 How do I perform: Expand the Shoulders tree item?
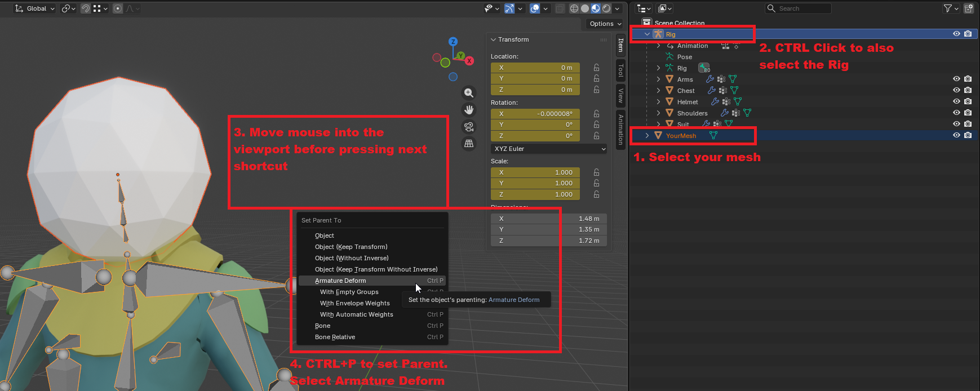[x=658, y=113]
